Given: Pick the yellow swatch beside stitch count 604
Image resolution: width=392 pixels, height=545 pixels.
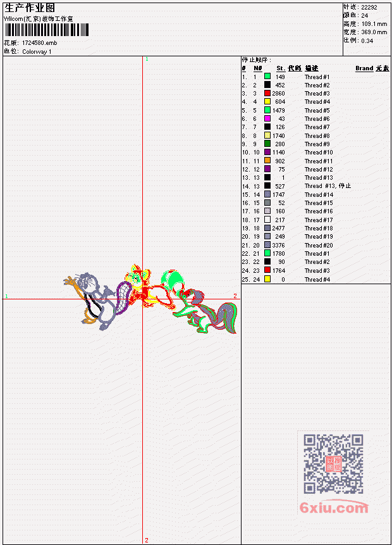Looking at the screenshot, I should [x=267, y=101].
